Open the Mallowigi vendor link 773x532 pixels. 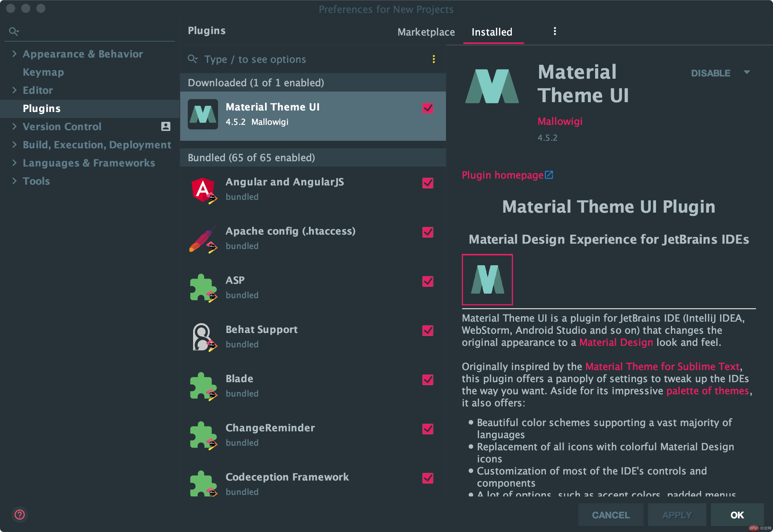coord(560,121)
